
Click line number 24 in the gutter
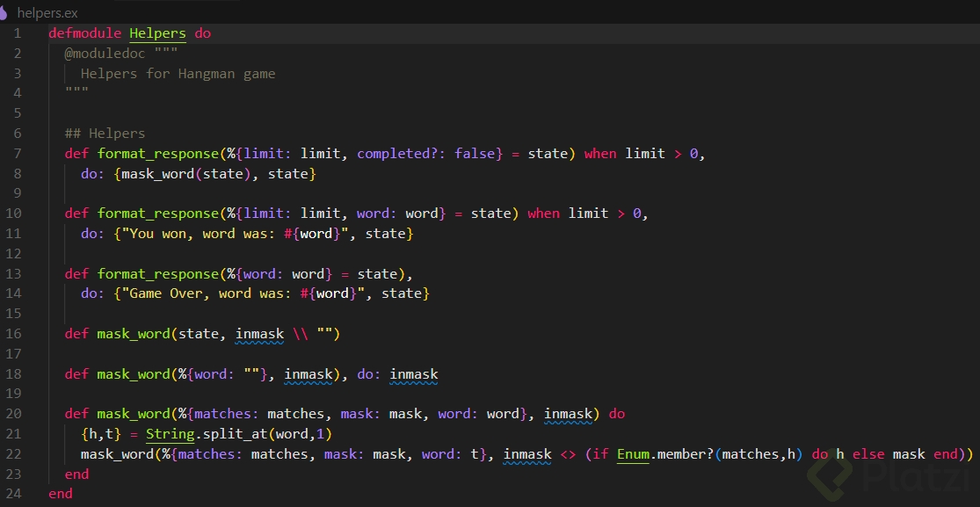point(14,494)
